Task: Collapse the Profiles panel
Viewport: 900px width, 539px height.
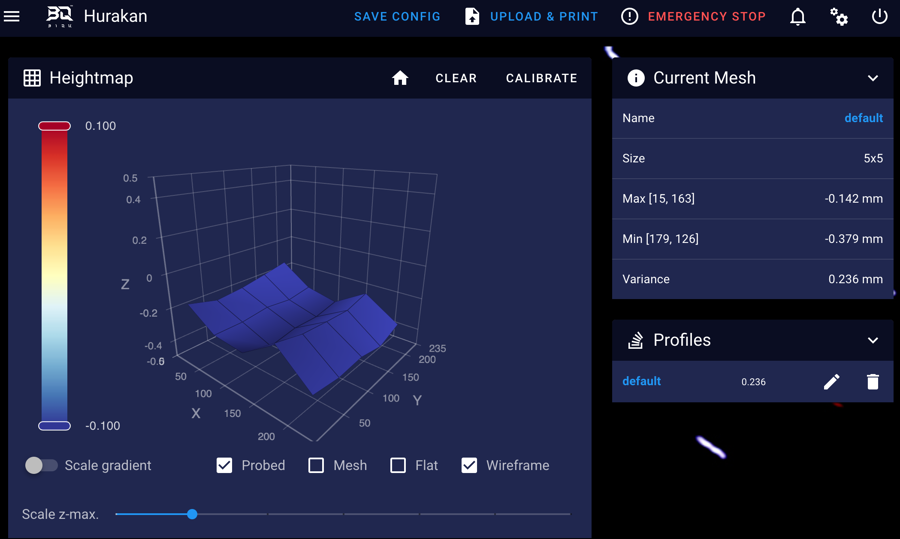Action: 872,340
